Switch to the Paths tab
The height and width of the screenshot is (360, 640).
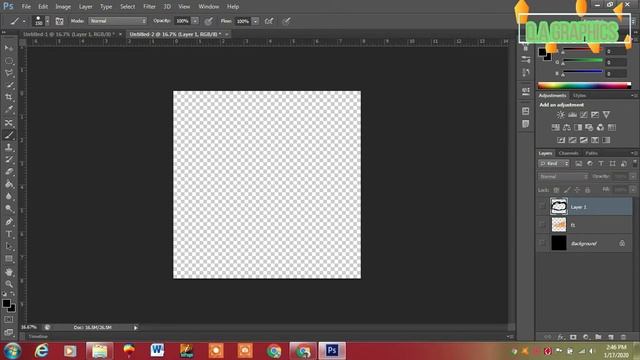tap(591, 153)
